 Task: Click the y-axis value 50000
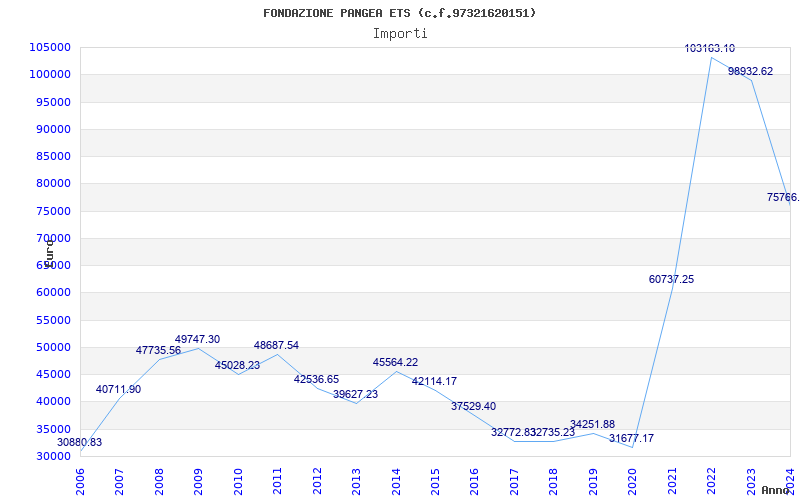click(53, 347)
